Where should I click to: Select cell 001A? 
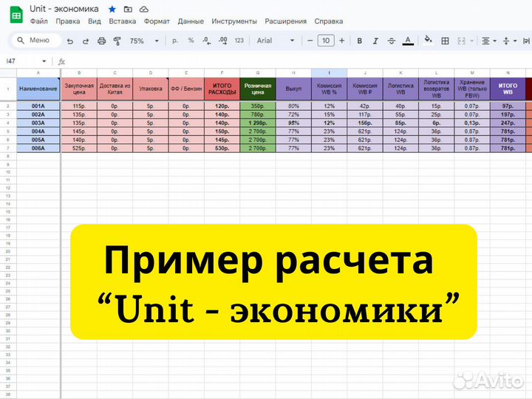(x=38, y=106)
